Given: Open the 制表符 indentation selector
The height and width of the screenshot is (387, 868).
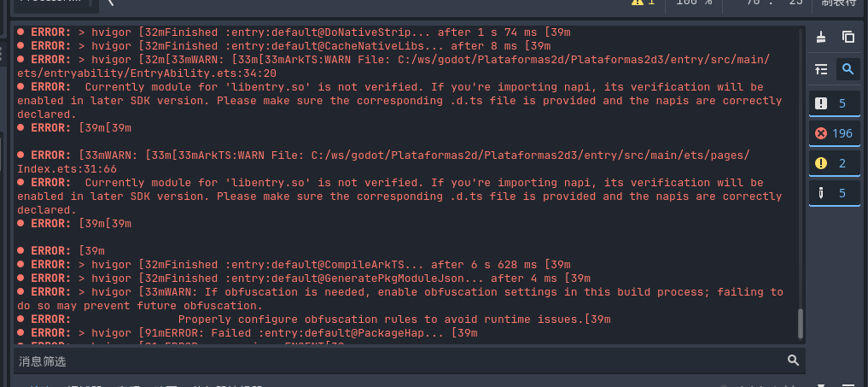Looking at the screenshot, I should (839, 3).
